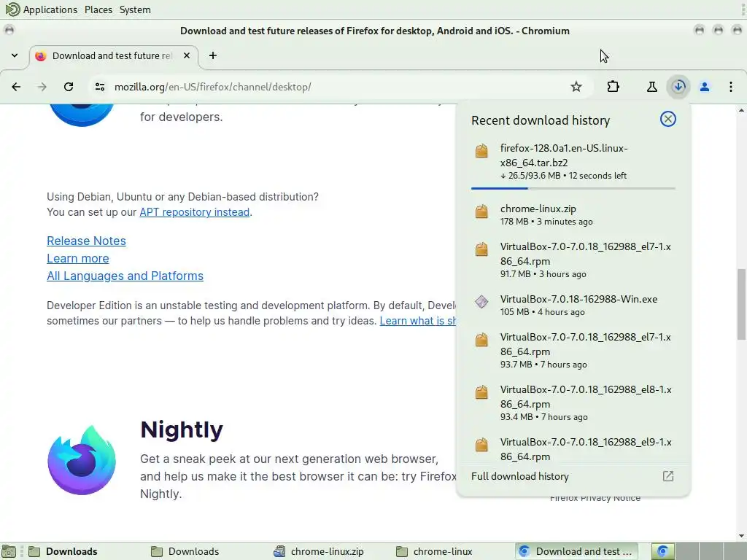747x560 pixels.
Task: Select the Download and test future releases tab
Action: [115, 55]
